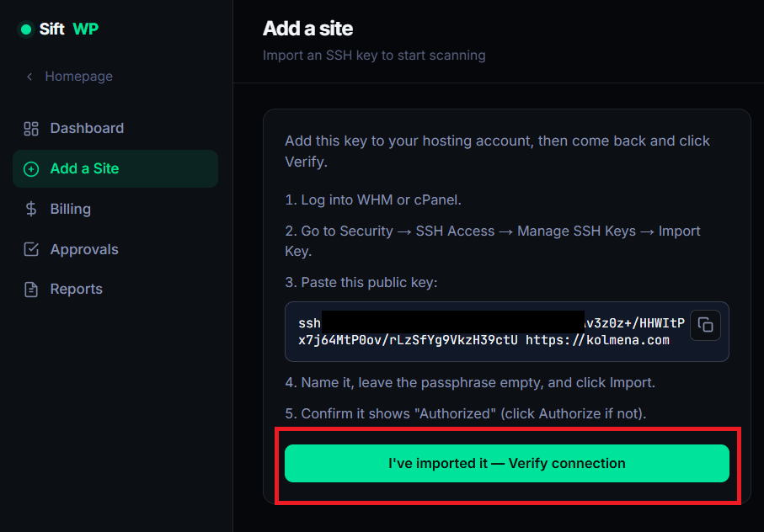
Task: Open the Dashboard menu item
Action: 115,129
